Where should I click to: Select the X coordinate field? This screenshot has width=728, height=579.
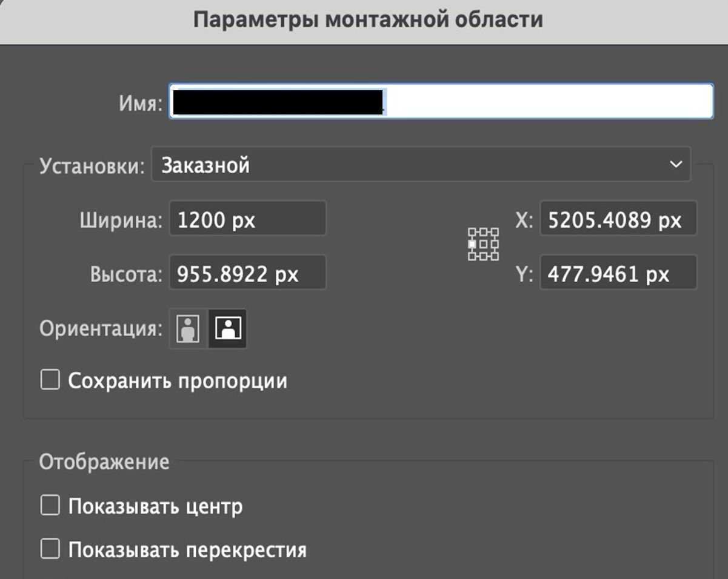[x=618, y=219]
